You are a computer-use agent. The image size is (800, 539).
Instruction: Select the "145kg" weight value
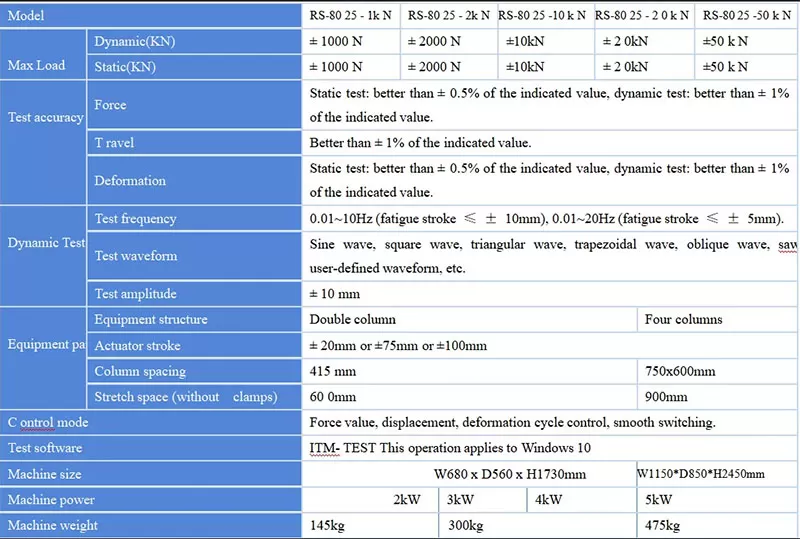327,525
